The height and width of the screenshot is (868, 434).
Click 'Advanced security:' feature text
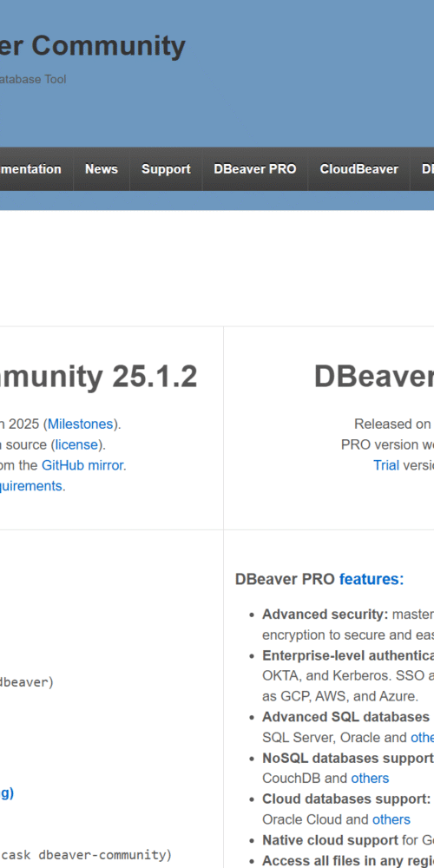(325, 615)
